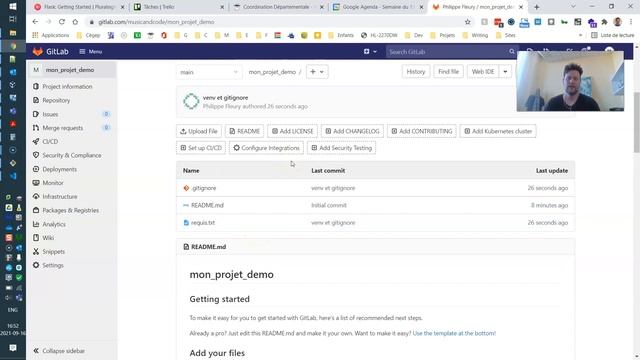The height and width of the screenshot is (360, 640).
Task: Click Add CHANGELOG
Action: coord(352,131)
